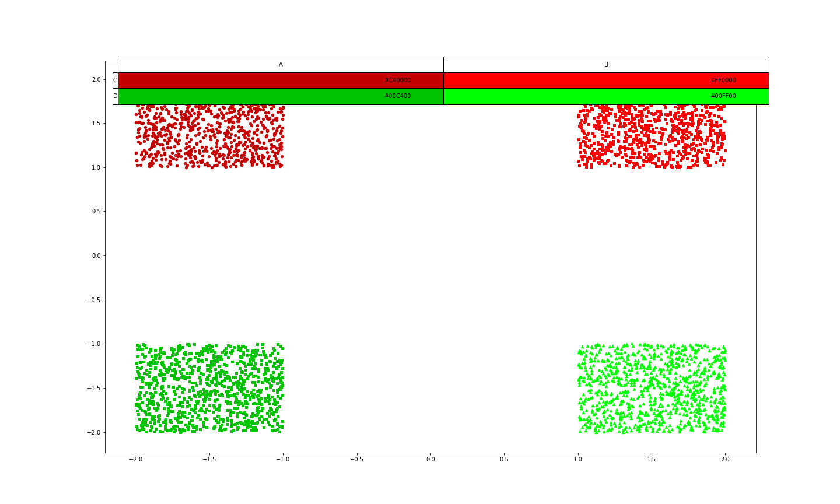
Task: Select row label C in the table
Action: coord(115,80)
